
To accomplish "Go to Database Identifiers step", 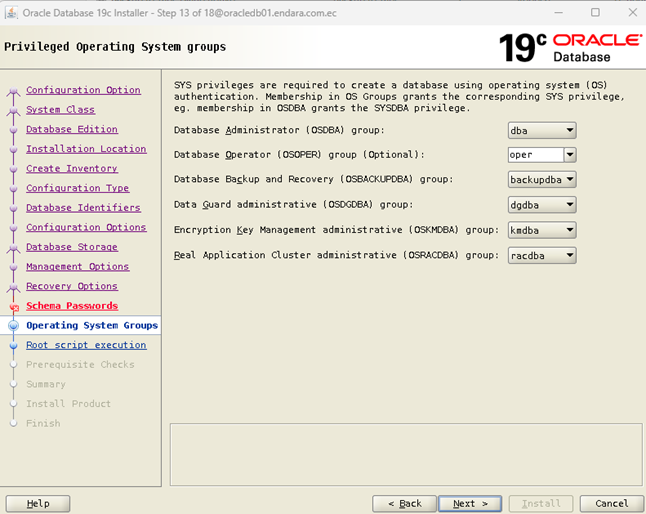I will (83, 208).
